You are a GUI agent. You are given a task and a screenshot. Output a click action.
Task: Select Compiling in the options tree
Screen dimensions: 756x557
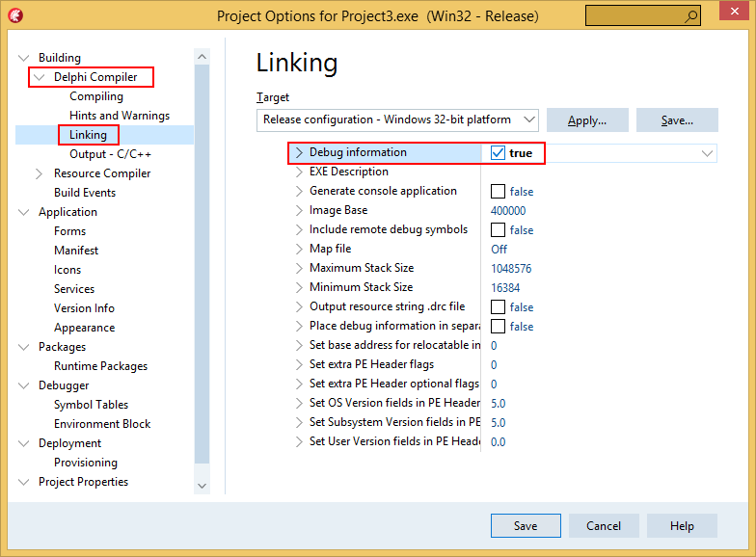(96, 96)
